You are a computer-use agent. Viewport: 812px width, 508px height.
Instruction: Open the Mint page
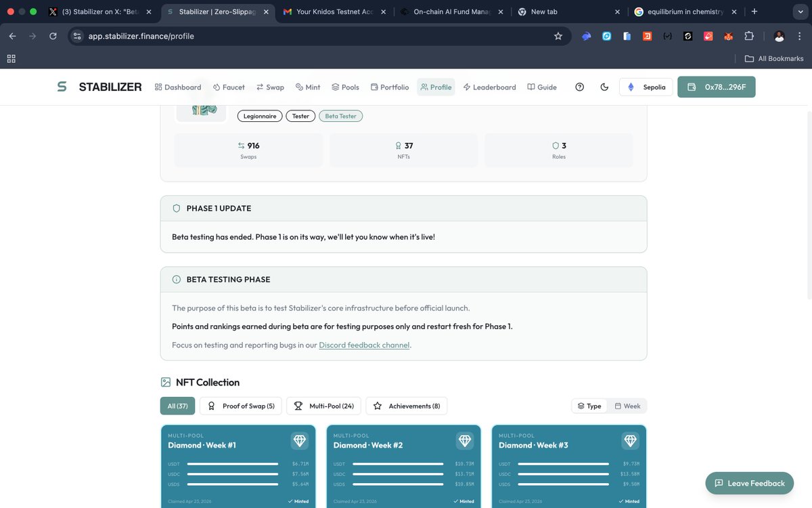coord(308,87)
